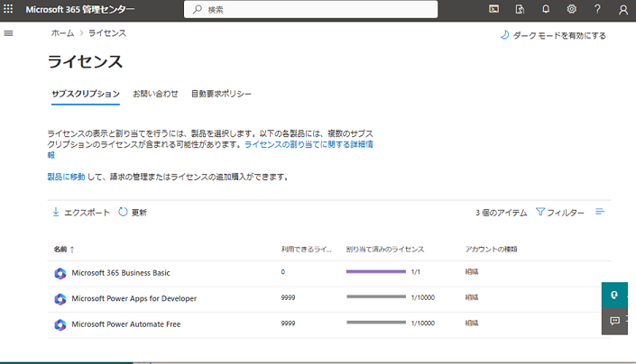The image size is (636, 364).
Task: Focus the 検索 search box
Action: (x=310, y=9)
